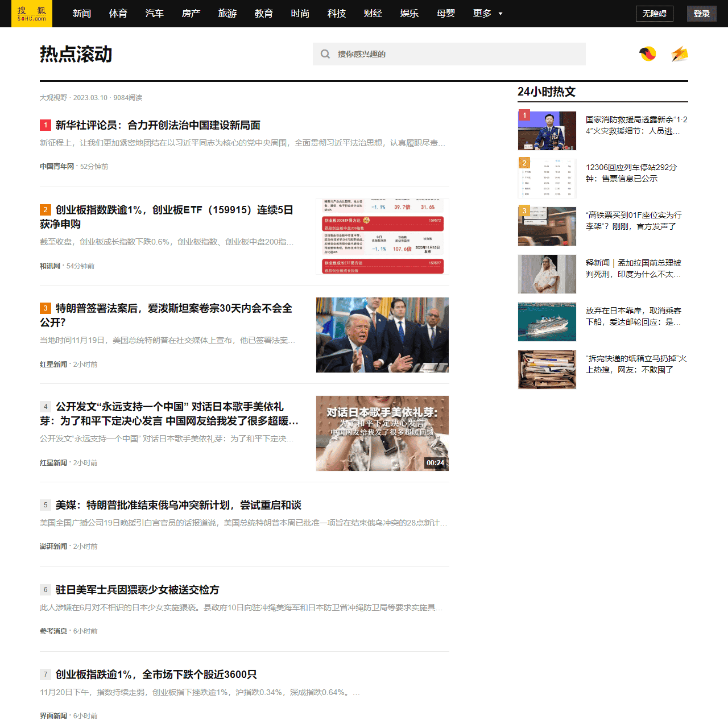
Task: Click the 登录 button
Action: [702, 13]
